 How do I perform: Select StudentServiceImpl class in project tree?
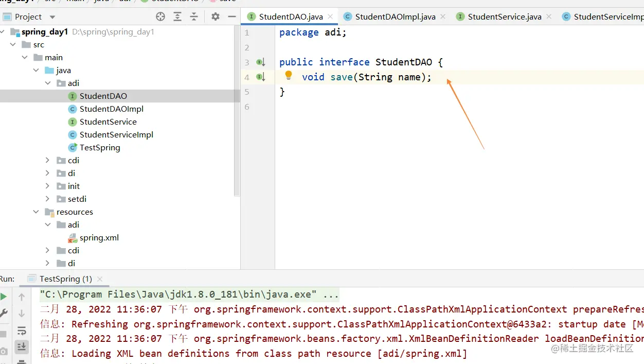[116, 135]
